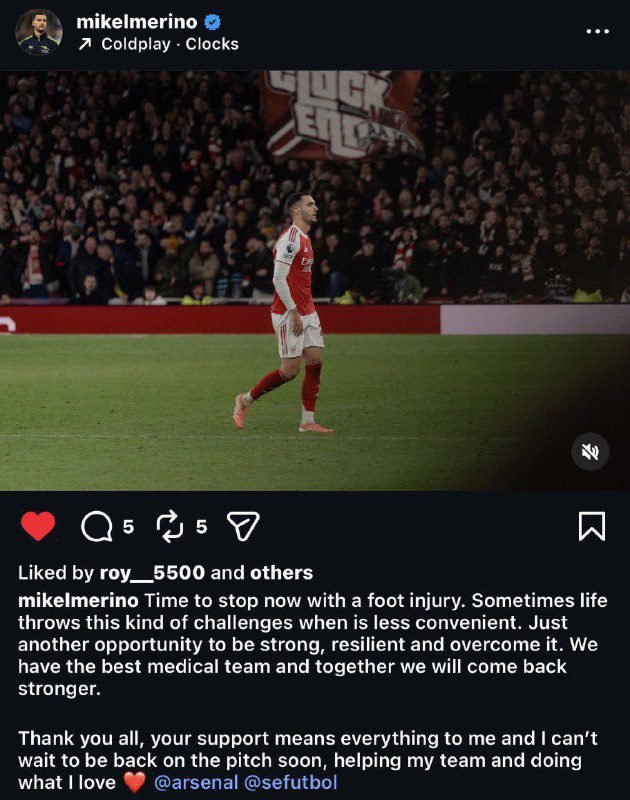This screenshot has width=630, height=800.
Task: Open the three-dot more options menu
Action: point(597,32)
